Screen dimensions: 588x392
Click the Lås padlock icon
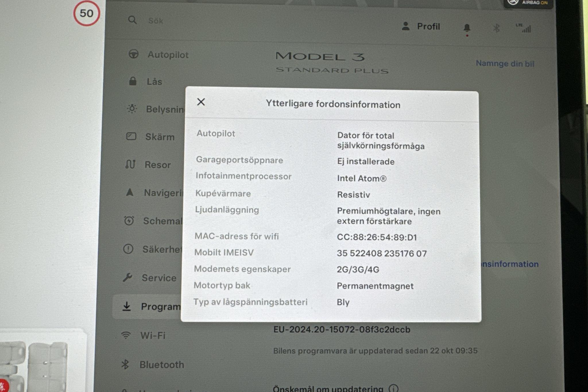[x=133, y=81]
